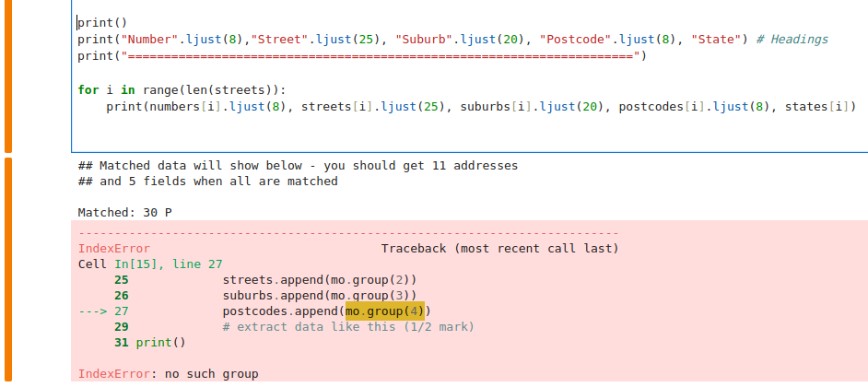
Task: Click the 'for' keyword in the loop
Action: [88, 89]
